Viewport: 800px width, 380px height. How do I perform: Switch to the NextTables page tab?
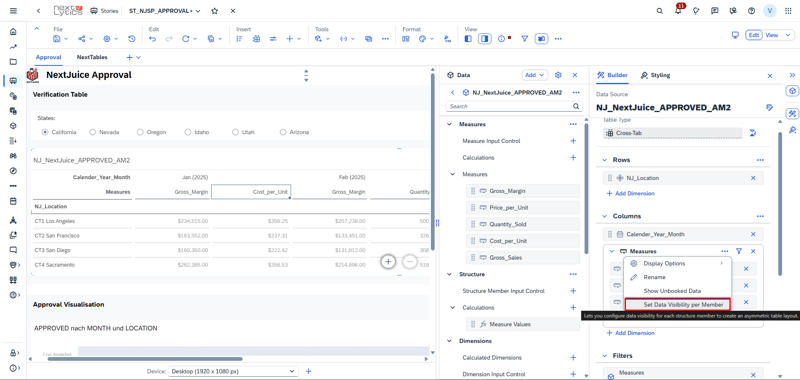coord(92,58)
